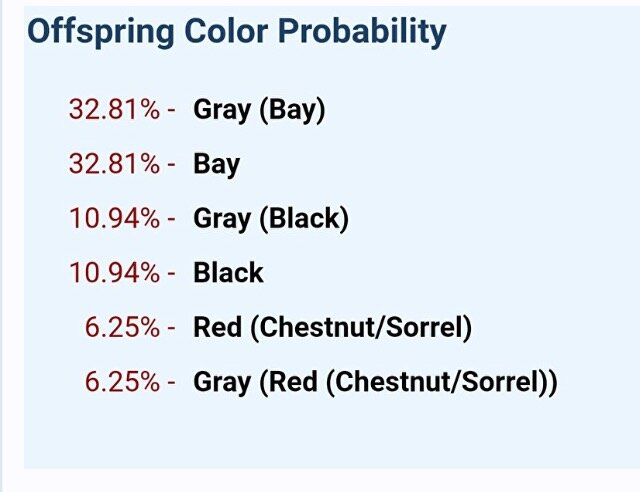This screenshot has width=640, height=492.
Task: Click the 10.94% value beside Black
Action: [x=115, y=272]
